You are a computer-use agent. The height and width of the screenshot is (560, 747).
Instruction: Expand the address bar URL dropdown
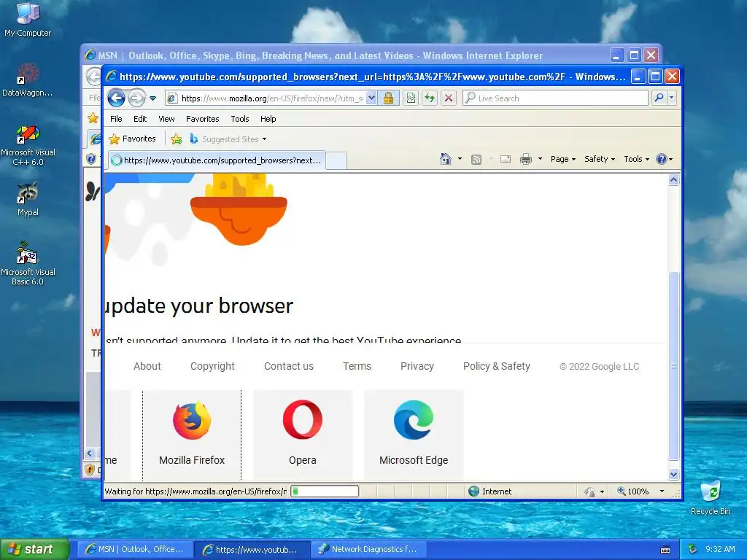(x=371, y=98)
